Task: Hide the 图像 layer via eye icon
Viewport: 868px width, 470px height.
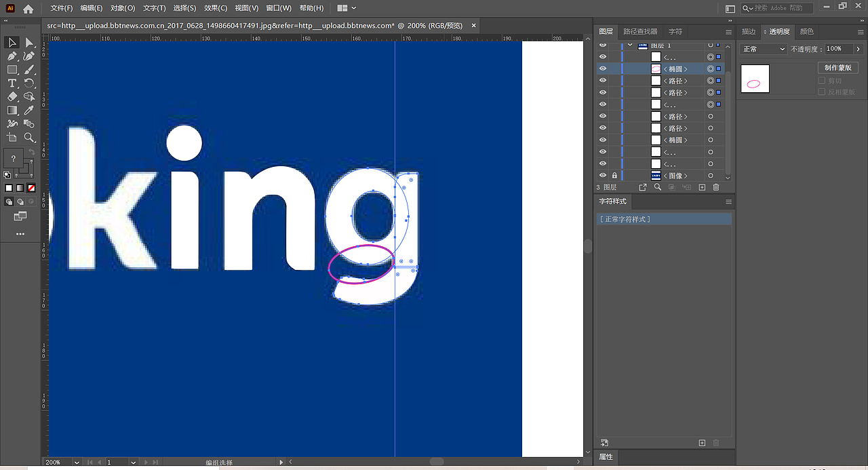Action: [x=603, y=176]
